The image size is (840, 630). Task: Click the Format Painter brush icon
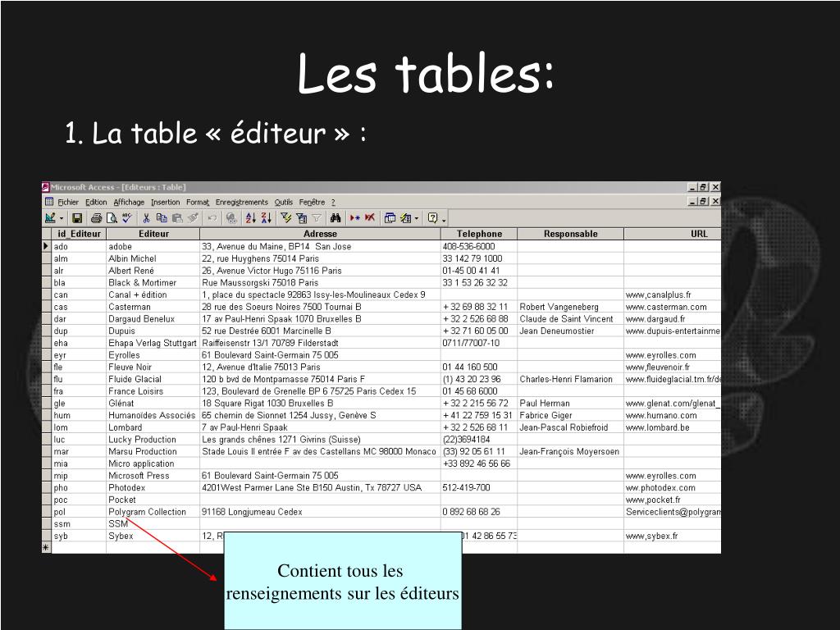click(x=192, y=218)
